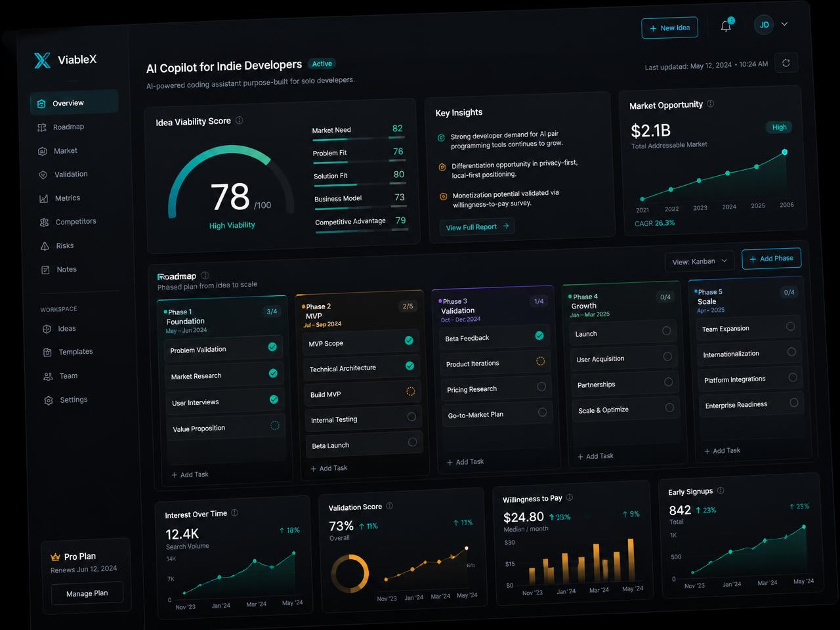Click the Pro Plan crown icon
Image resolution: width=840 pixels, height=630 pixels.
click(55, 557)
